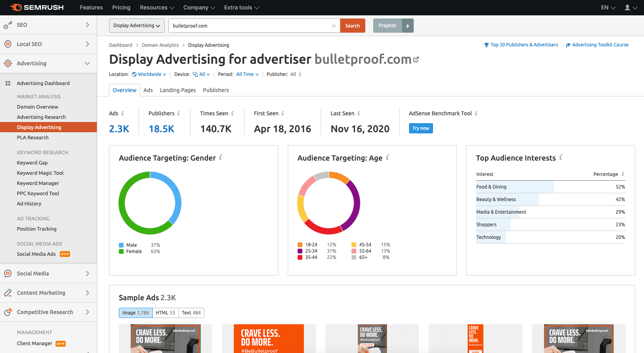Click info icon for Top Audience Interests
Viewport: 644px width, 353px height.
(x=561, y=157)
